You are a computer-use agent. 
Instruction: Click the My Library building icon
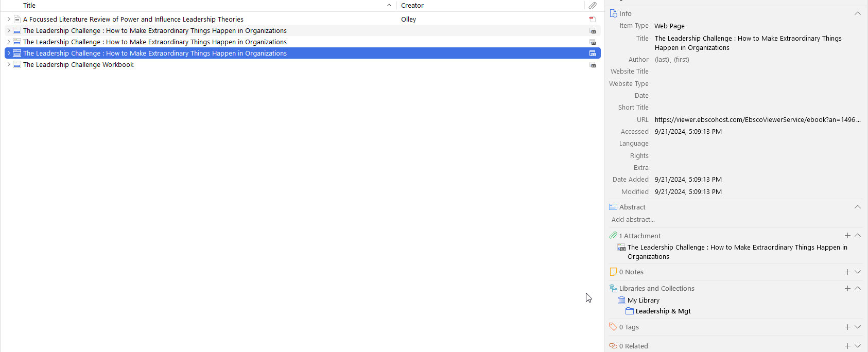point(622,300)
